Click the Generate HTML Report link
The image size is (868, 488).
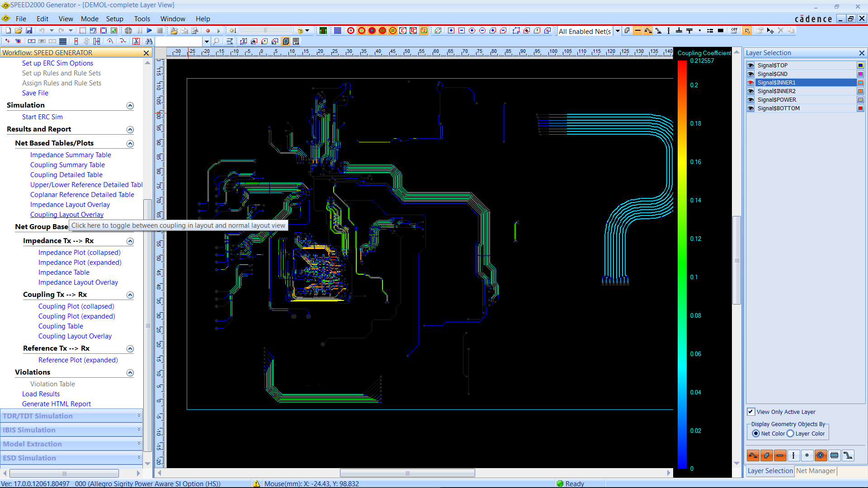point(57,404)
